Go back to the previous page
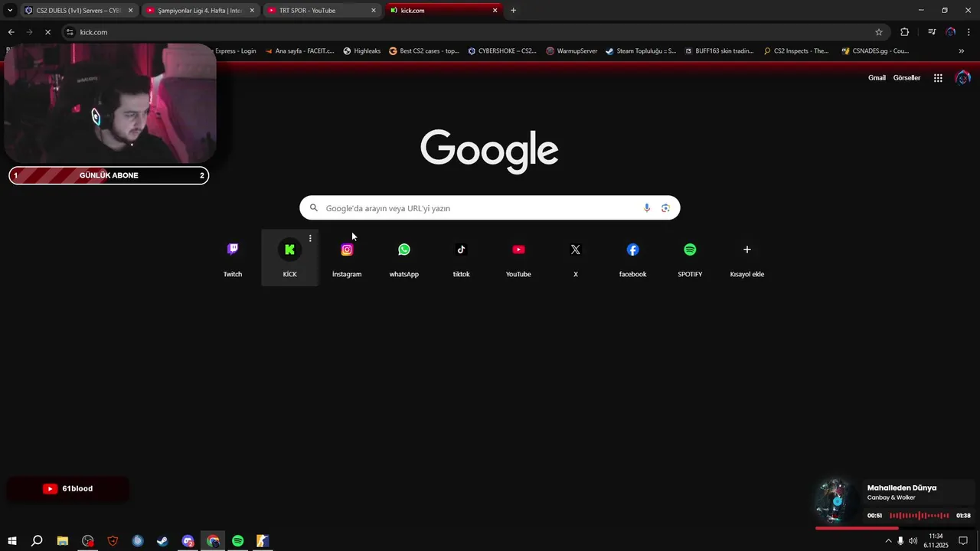This screenshot has height=551, width=980. click(x=11, y=32)
